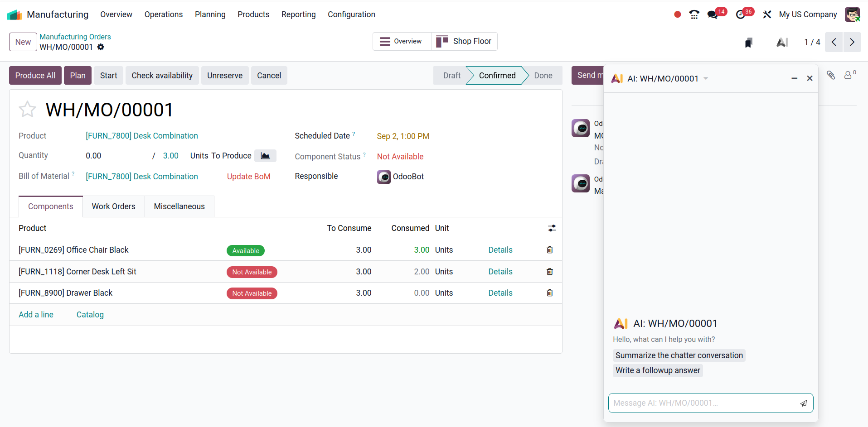Delete the Drawer Black component row
This screenshot has height=427, width=868.
549,293
